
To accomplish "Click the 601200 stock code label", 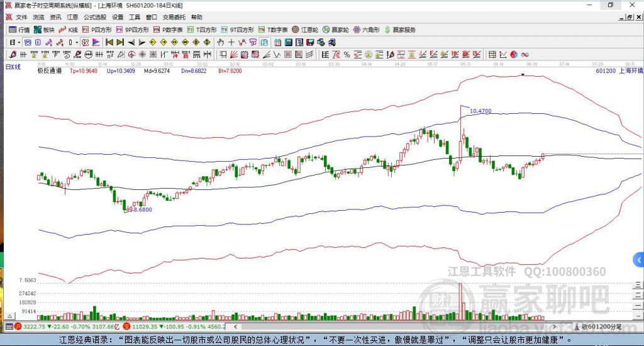I will pos(606,70).
